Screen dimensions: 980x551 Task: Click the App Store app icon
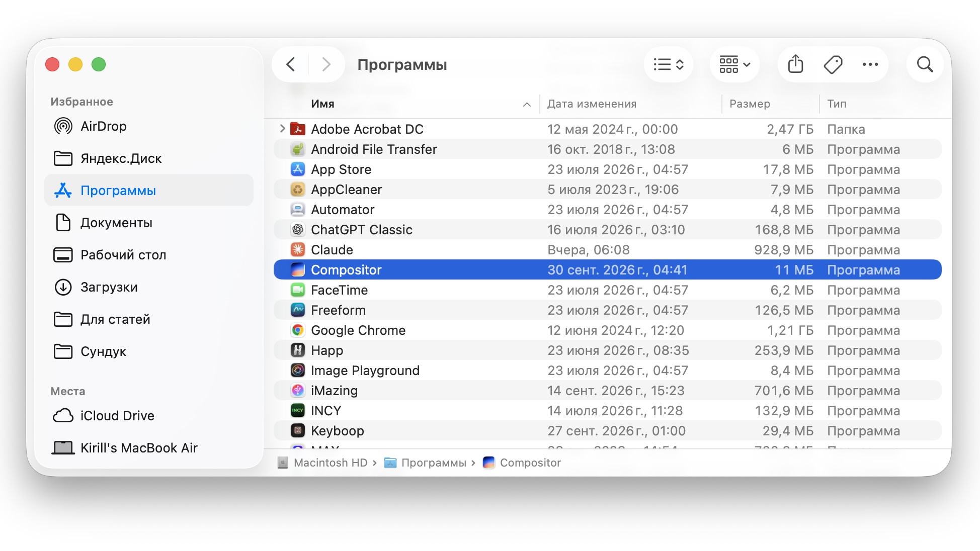tap(298, 169)
